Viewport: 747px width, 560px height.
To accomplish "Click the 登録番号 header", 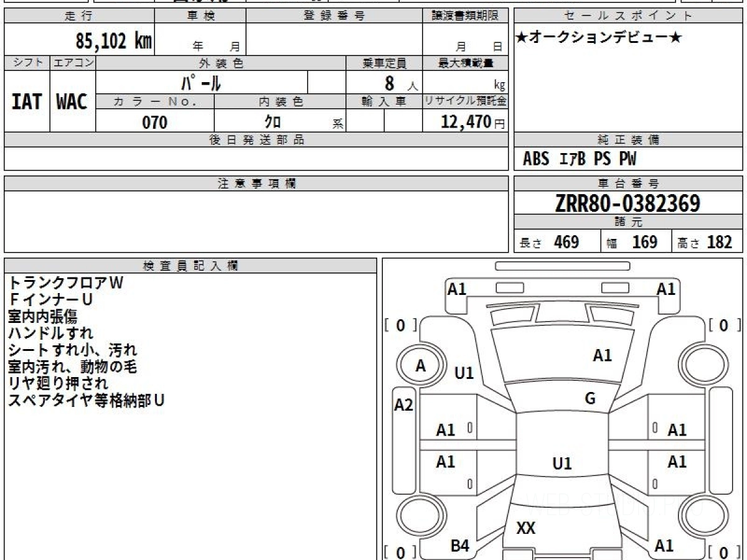I will [335, 16].
